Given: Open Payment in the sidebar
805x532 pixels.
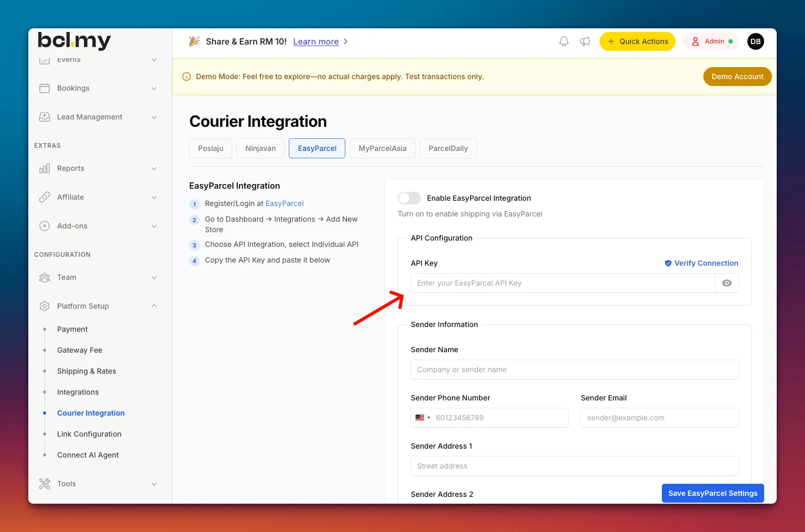Looking at the screenshot, I should pos(72,329).
